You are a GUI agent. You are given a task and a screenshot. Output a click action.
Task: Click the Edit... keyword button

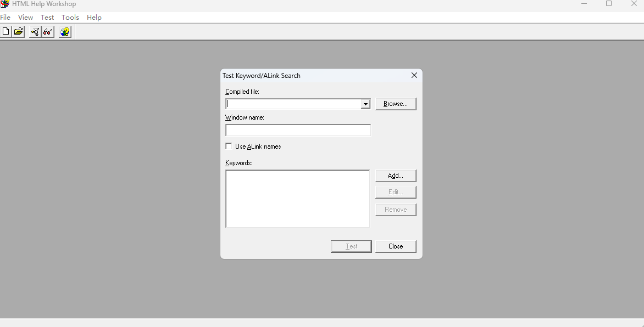(396, 192)
